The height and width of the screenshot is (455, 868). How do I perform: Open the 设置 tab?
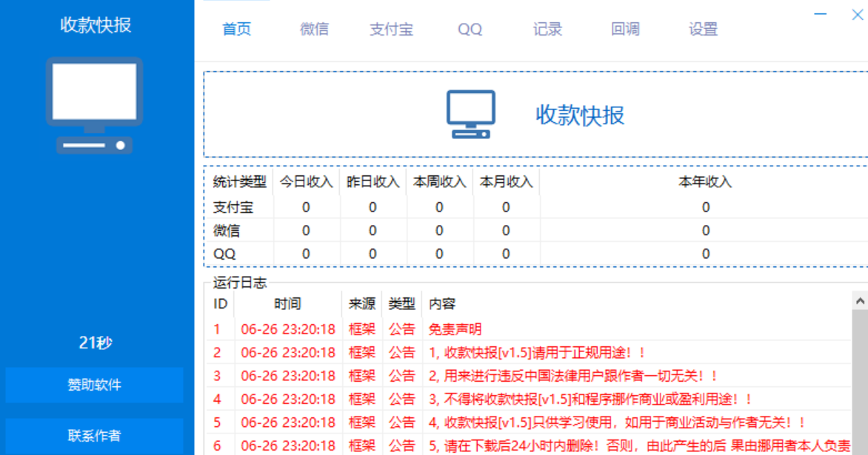point(703,30)
